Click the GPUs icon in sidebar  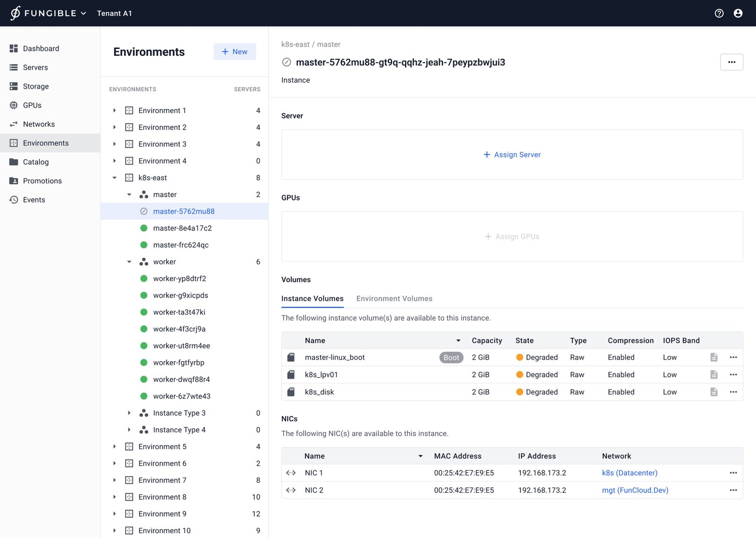pos(14,105)
